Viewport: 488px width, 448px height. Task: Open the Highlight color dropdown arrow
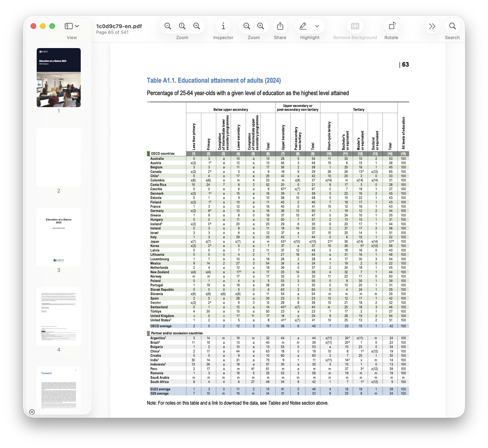coord(317,26)
